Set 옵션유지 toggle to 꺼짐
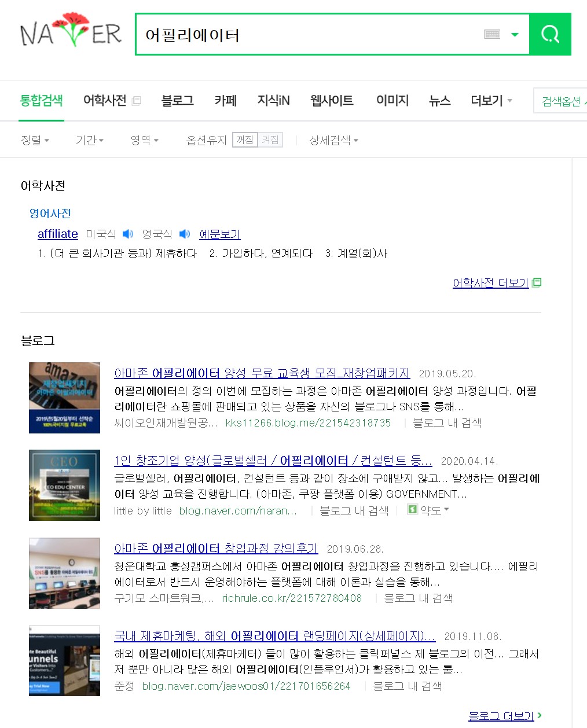The width and height of the screenshot is (587, 728). click(245, 140)
